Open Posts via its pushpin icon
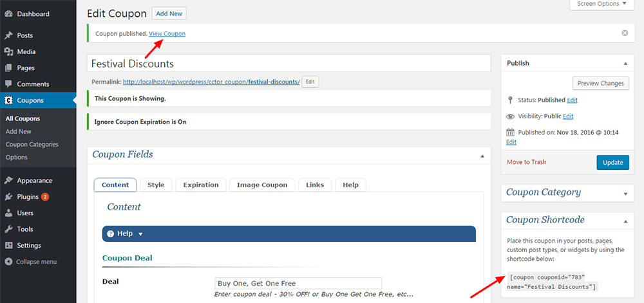The width and height of the screenshot is (644, 303). (x=9, y=35)
